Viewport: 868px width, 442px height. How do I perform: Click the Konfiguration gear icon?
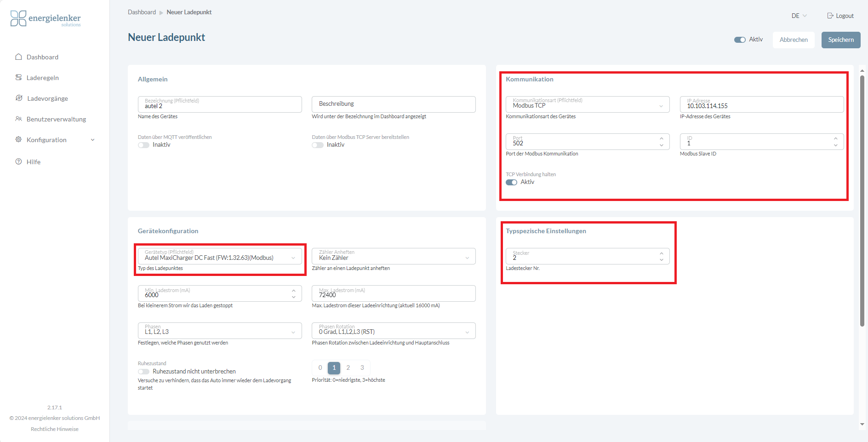point(19,140)
